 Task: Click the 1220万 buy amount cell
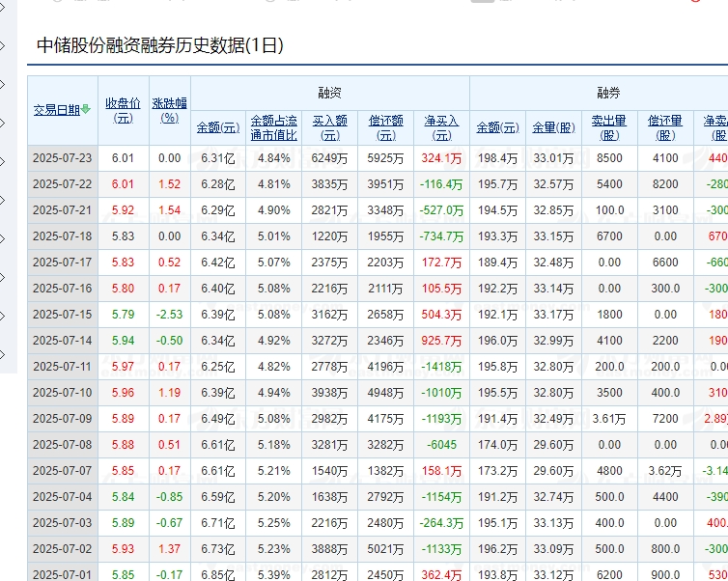tap(329, 236)
